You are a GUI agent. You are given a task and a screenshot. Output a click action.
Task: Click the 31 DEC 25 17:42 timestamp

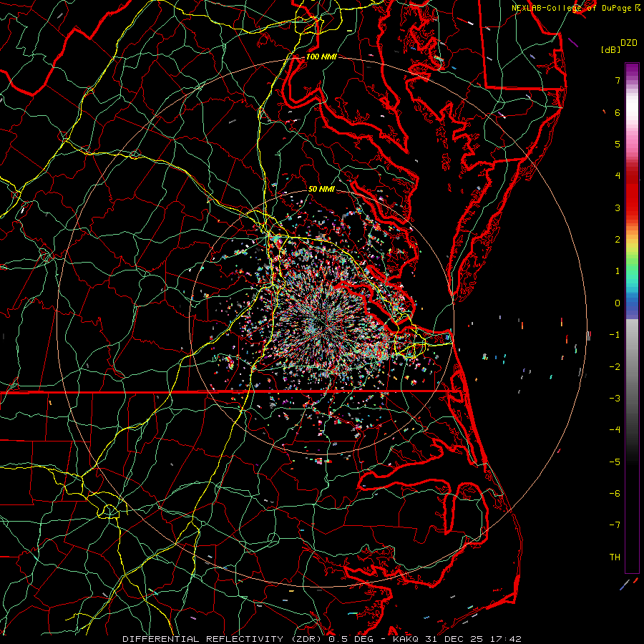coord(472,639)
